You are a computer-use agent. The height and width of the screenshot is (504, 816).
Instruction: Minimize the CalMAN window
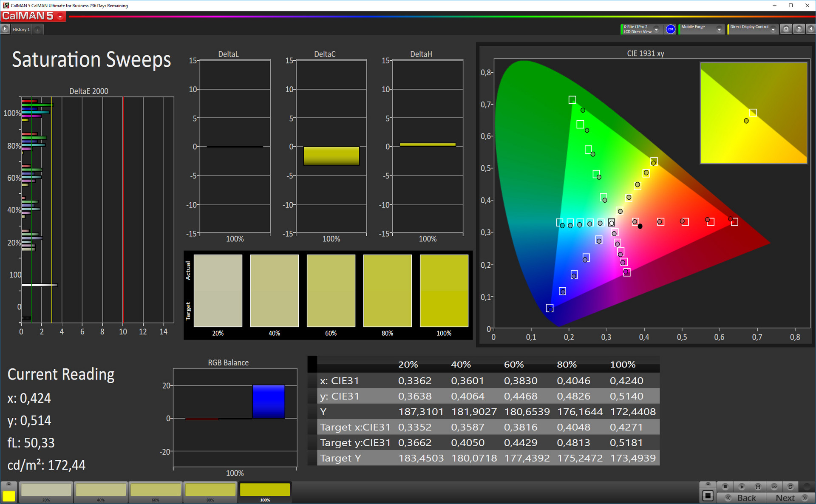tap(774, 6)
